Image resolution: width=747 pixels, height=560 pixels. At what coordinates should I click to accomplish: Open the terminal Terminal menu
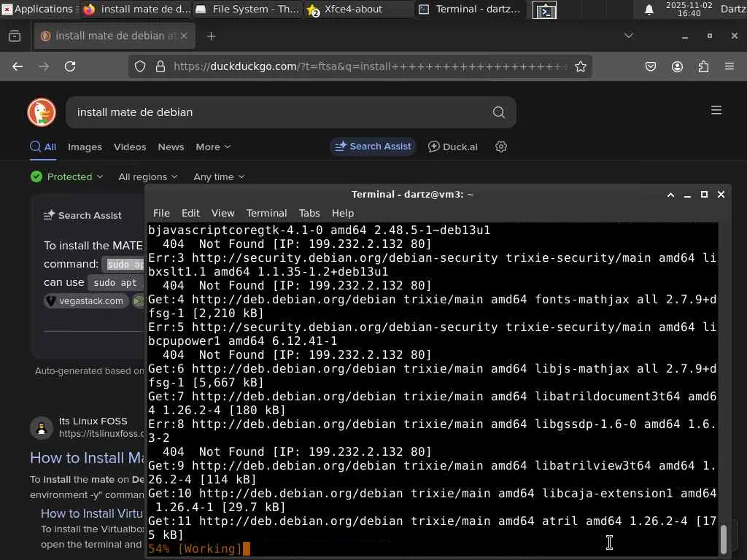[266, 214]
